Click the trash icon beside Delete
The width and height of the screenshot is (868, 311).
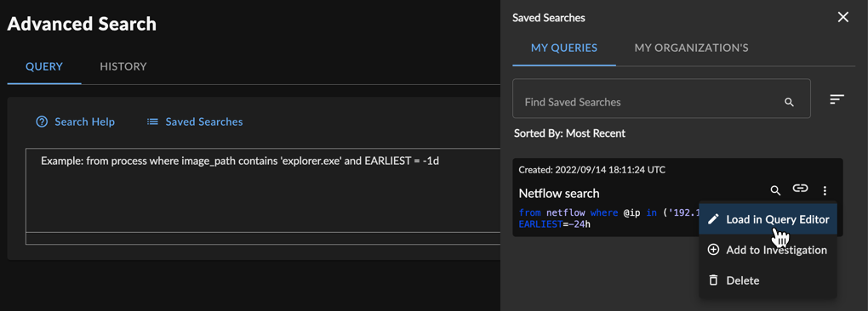click(714, 280)
